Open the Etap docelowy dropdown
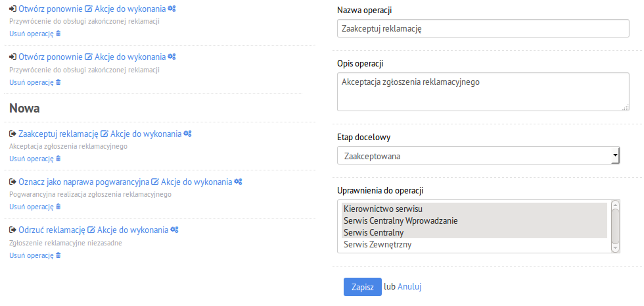 click(x=478, y=155)
